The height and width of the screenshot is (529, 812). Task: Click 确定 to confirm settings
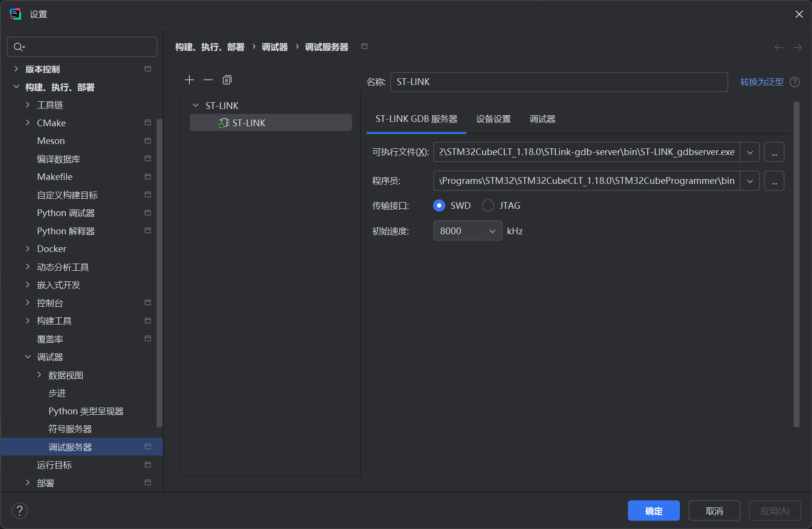(653, 511)
